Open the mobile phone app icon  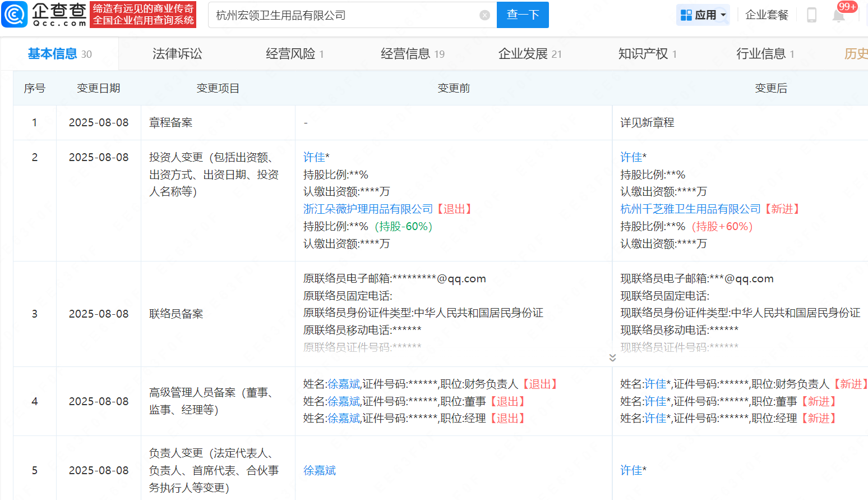click(811, 15)
